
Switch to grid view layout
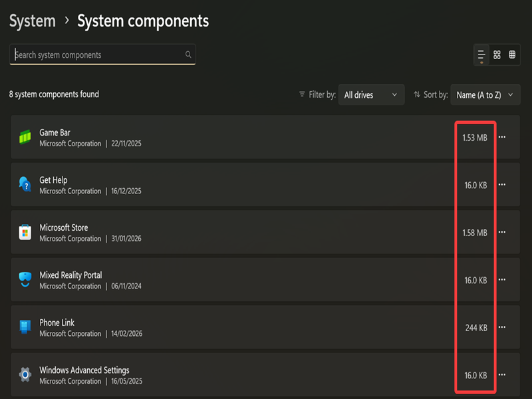(497, 55)
